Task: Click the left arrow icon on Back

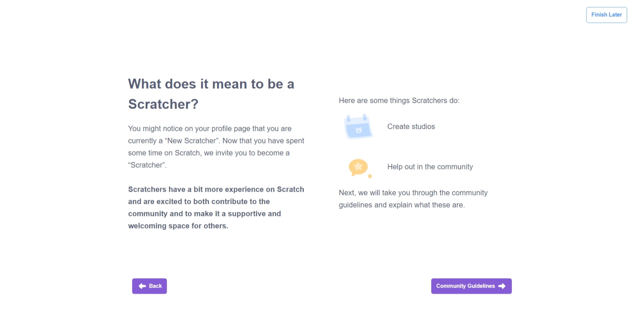Action: (x=142, y=286)
